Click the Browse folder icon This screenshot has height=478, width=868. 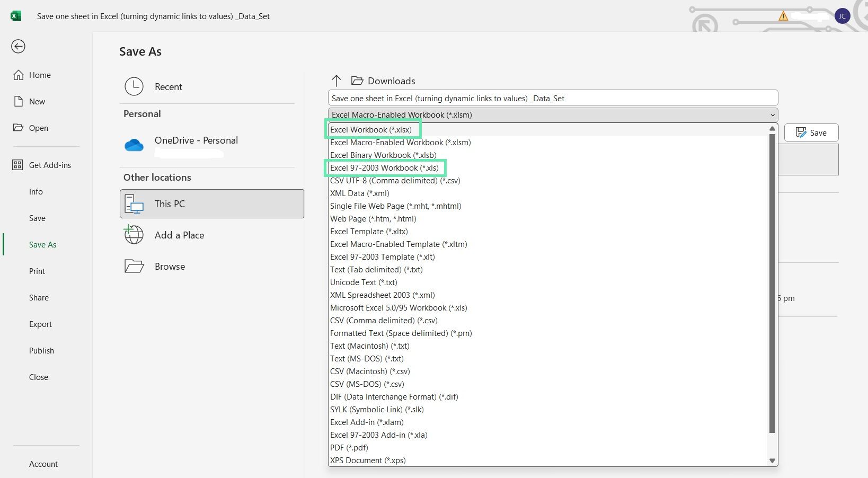pos(134,266)
